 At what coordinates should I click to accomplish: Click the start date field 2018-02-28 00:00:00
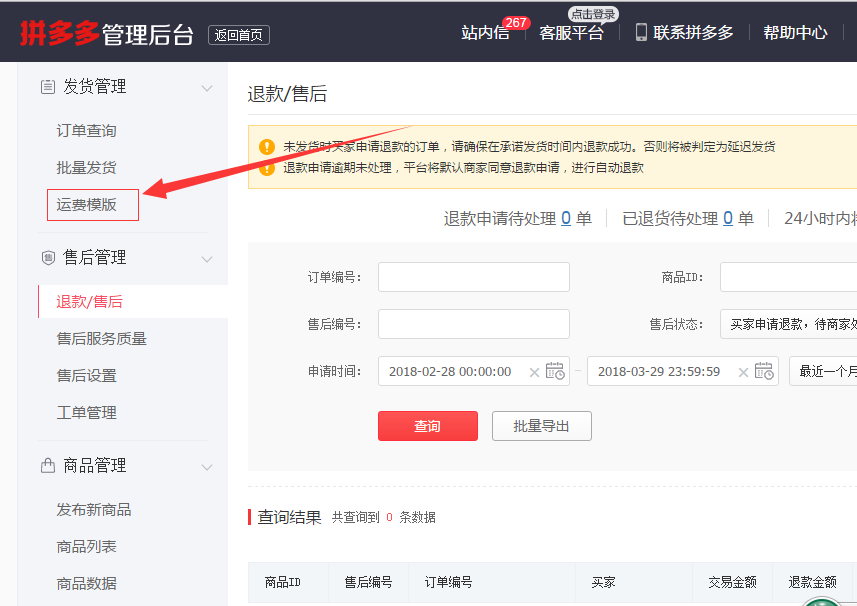474,371
